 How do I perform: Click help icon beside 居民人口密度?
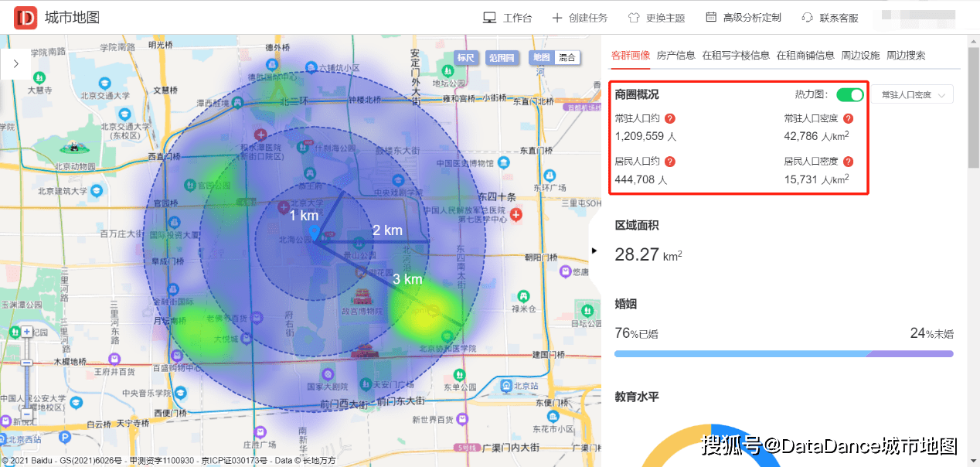click(848, 162)
